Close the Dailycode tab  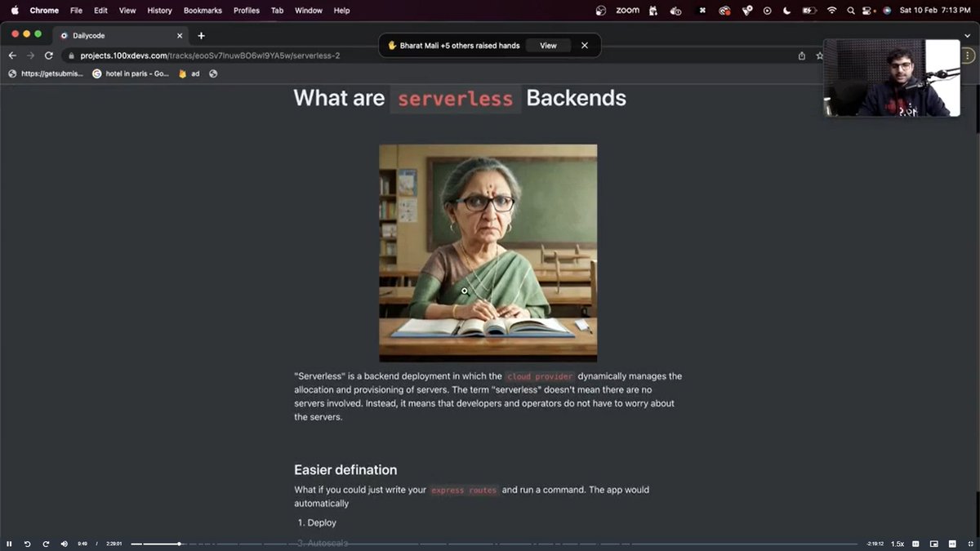(x=180, y=36)
